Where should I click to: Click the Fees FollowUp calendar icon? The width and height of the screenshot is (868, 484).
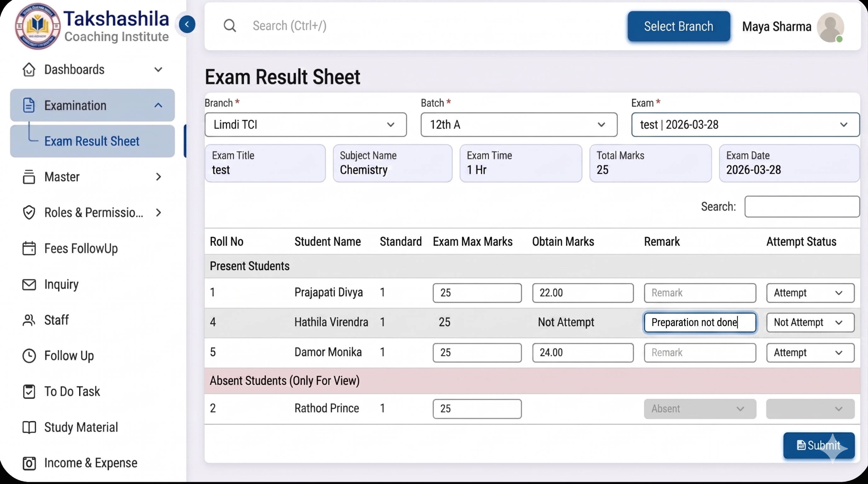pos(29,248)
